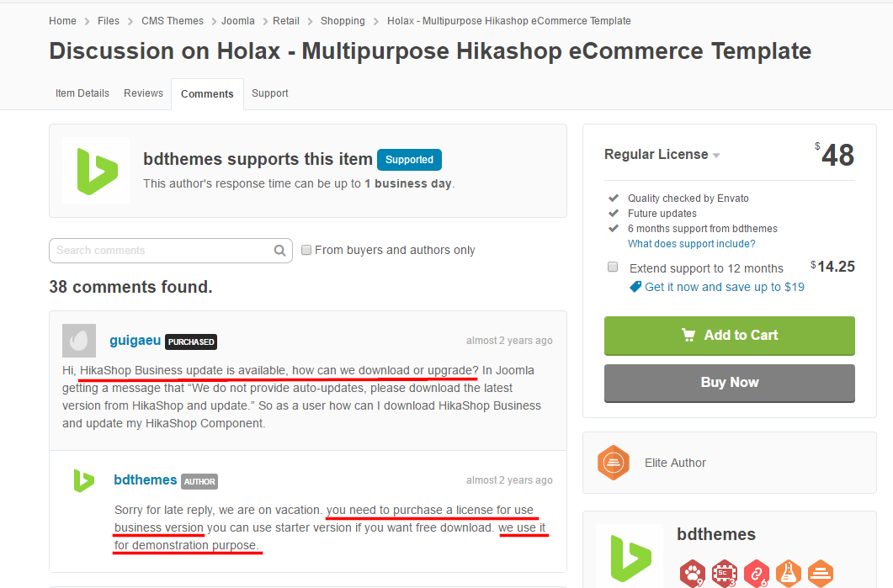
Task: Click the chain link badge icon
Action: pos(757,573)
